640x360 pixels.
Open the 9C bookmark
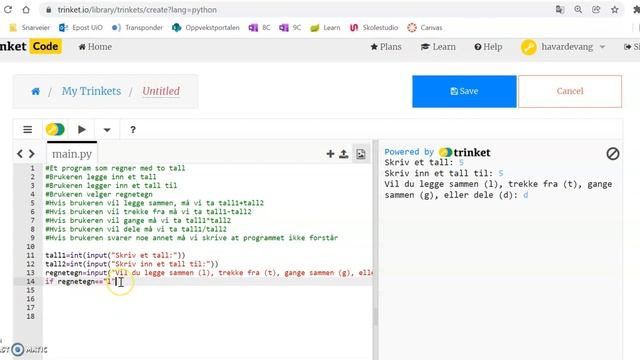pos(290,28)
